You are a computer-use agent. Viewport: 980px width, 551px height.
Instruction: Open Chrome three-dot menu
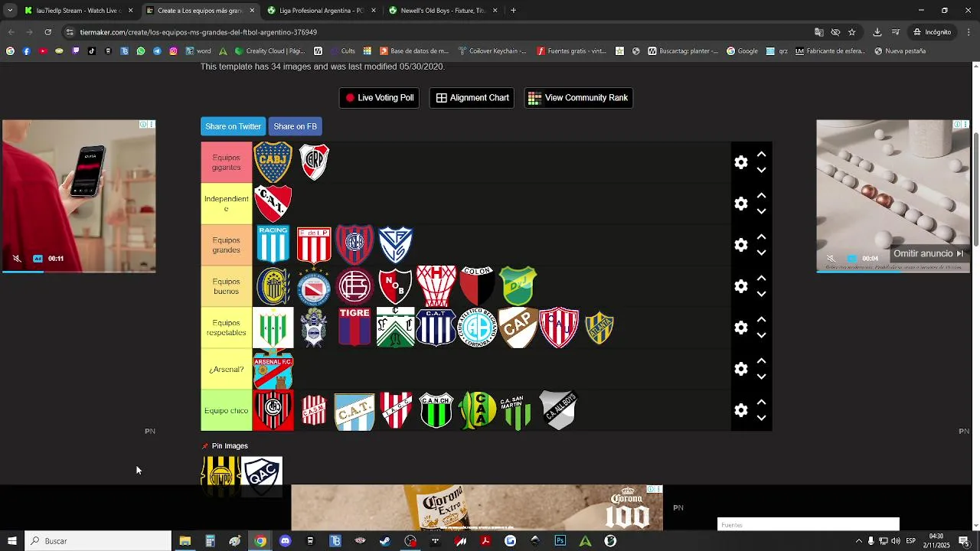pyautogui.click(x=968, y=32)
